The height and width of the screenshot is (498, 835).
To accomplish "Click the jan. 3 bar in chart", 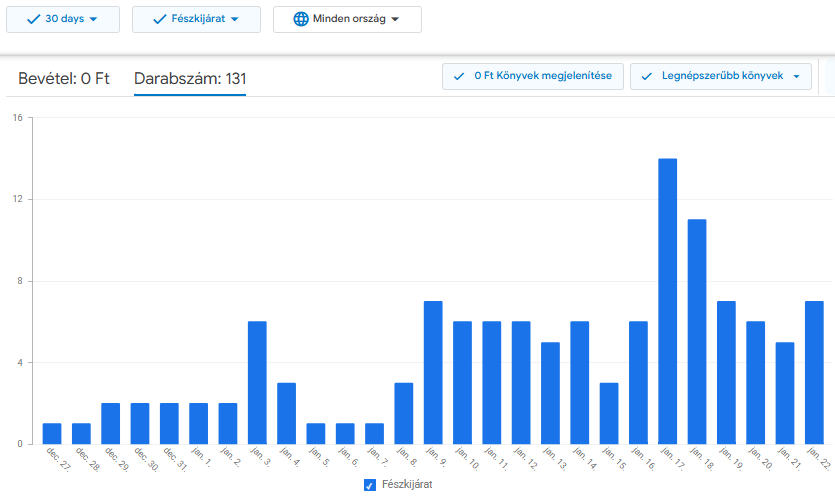I will 257,382.
